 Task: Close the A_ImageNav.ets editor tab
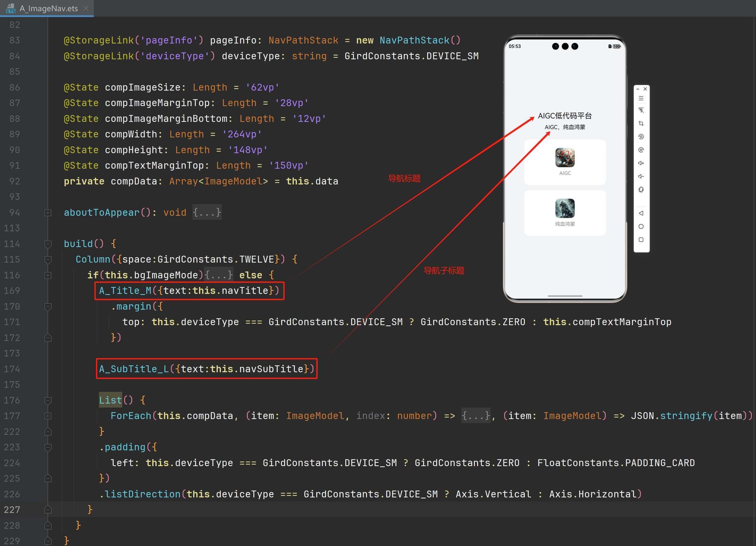86,8
